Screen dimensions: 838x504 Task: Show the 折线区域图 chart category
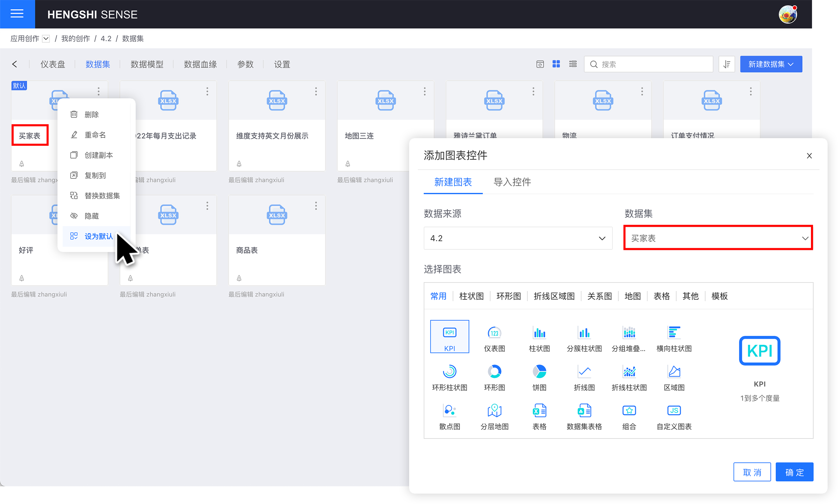click(x=554, y=296)
